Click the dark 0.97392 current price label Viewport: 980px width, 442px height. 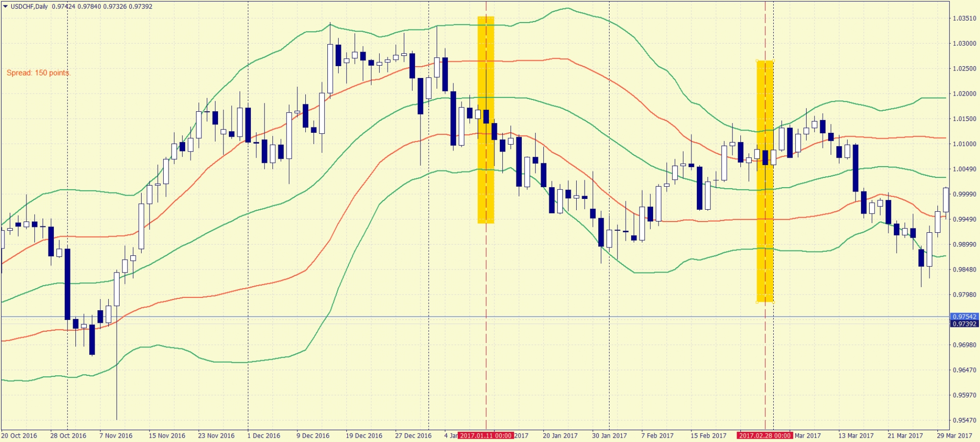pyautogui.click(x=964, y=324)
